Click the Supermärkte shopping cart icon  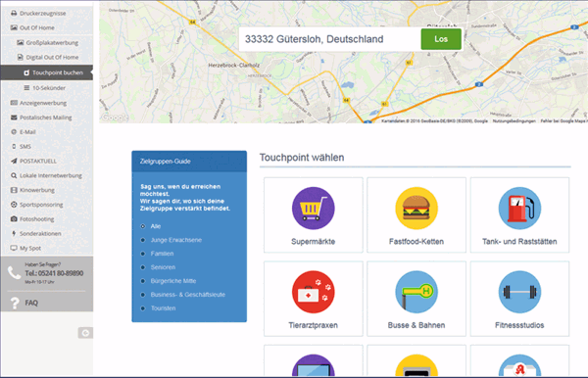tap(314, 209)
